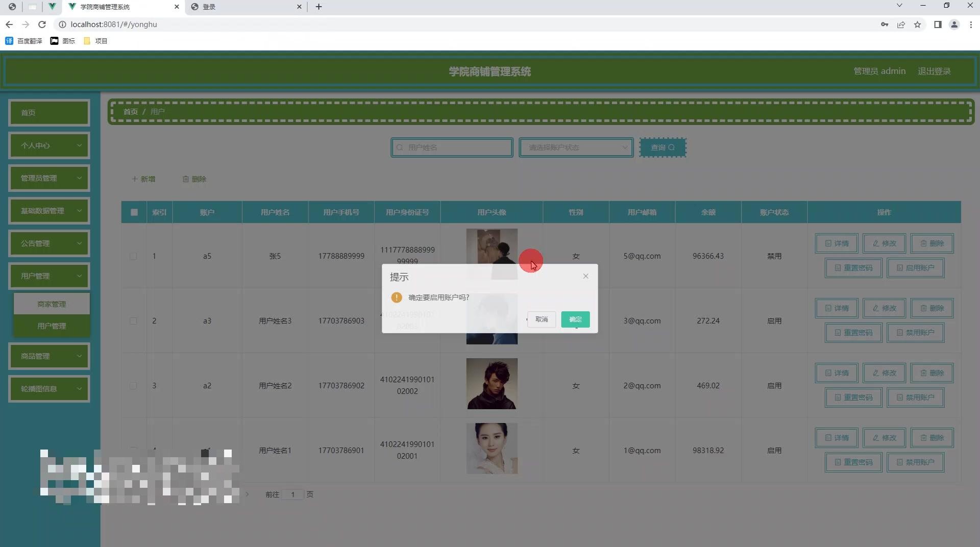
Task: Click the pagination page number input
Action: [292, 494]
